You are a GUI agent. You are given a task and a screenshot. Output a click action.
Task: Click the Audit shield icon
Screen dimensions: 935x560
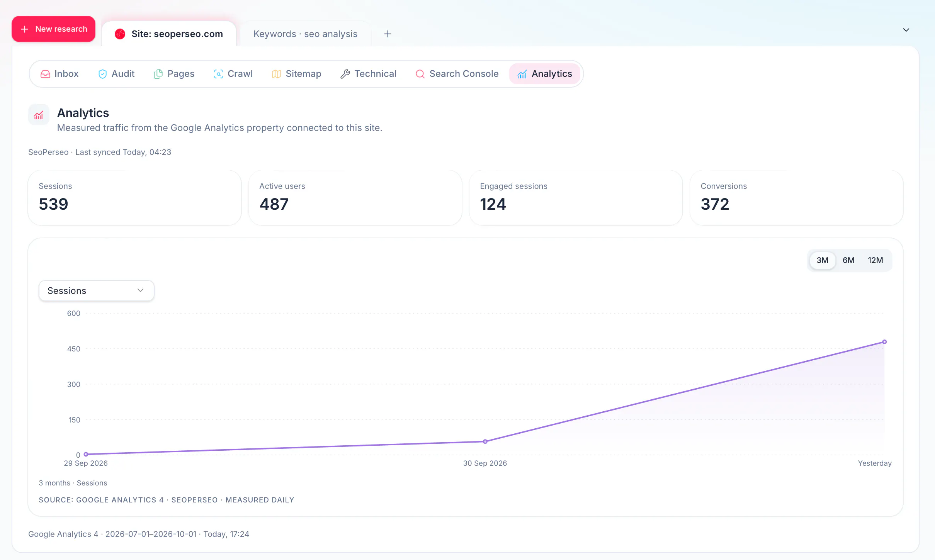(x=102, y=74)
